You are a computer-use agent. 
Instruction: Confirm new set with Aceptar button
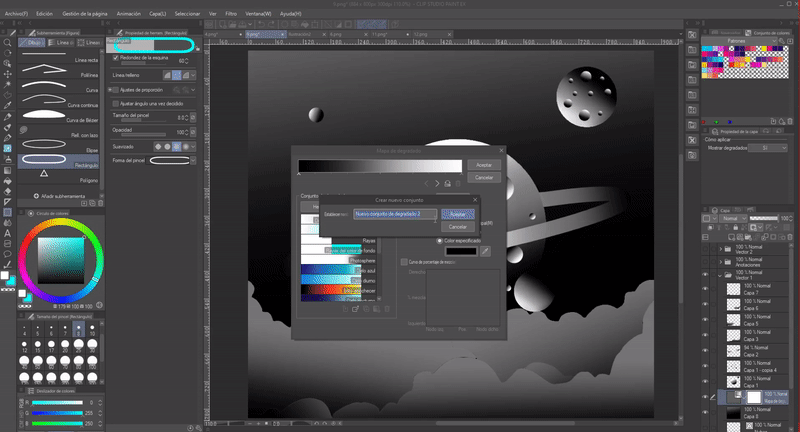[455, 214]
